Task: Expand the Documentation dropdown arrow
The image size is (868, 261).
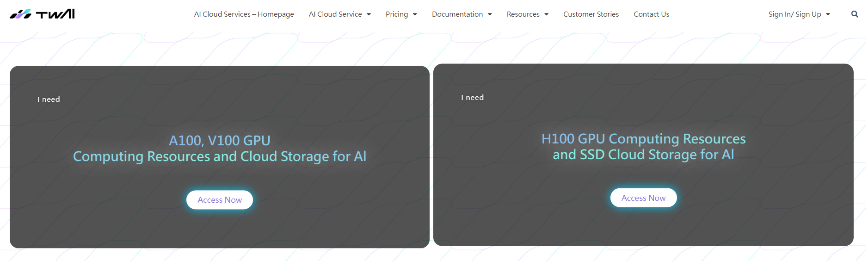Action: click(x=490, y=14)
